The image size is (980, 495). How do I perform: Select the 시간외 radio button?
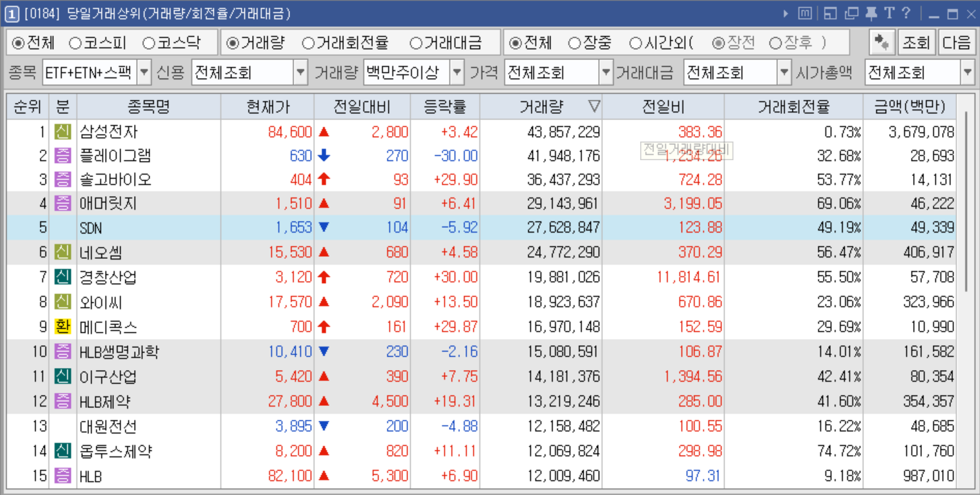pos(635,43)
